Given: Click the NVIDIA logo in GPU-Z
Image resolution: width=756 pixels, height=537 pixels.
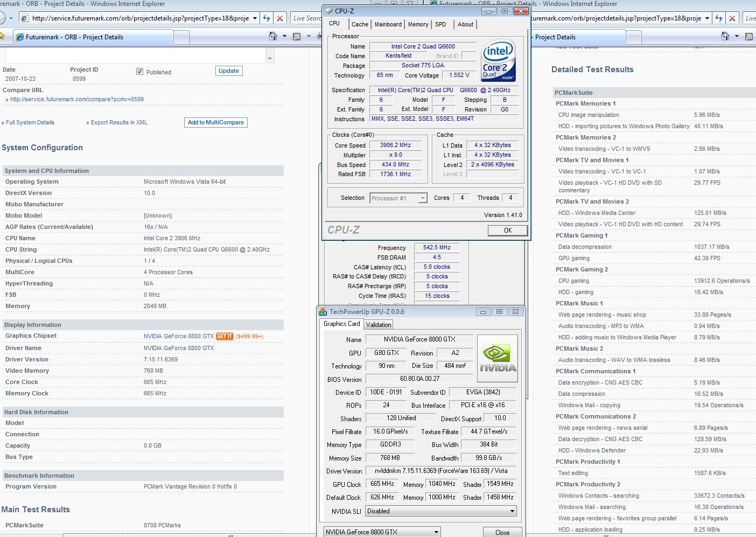Looking at the screenshot, I should click(498, 359).
